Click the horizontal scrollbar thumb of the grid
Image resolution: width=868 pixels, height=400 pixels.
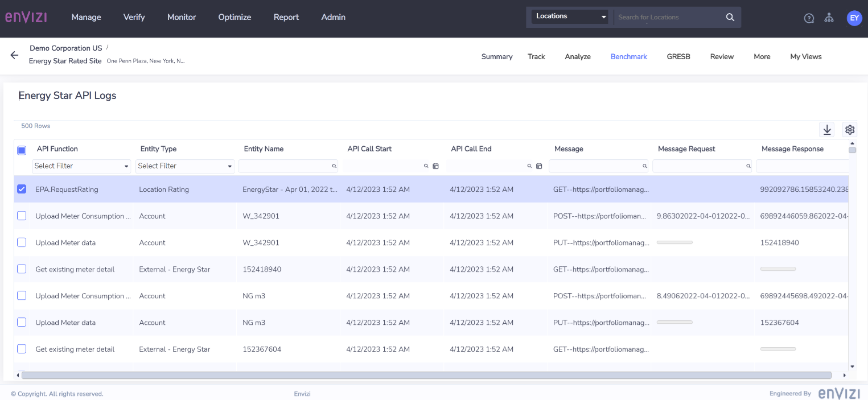coord(426,376)
